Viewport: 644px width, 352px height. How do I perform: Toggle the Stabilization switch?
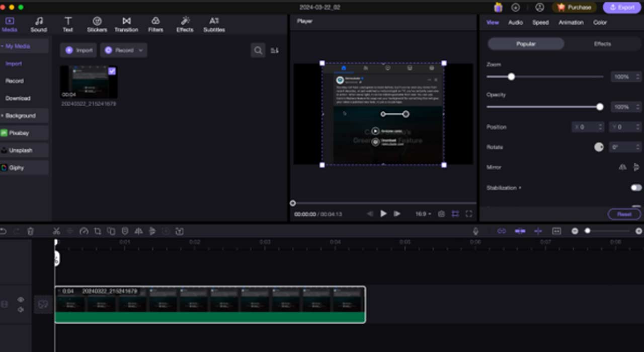636,188
